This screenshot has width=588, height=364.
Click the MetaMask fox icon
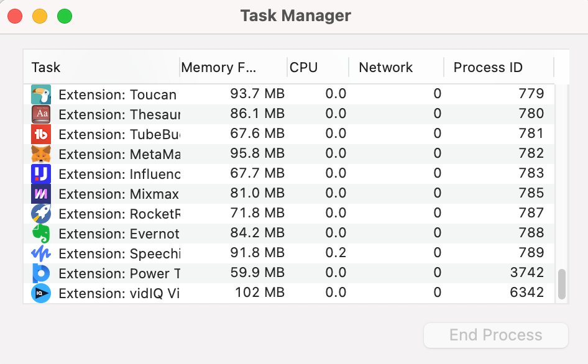(x=41, y=154)
